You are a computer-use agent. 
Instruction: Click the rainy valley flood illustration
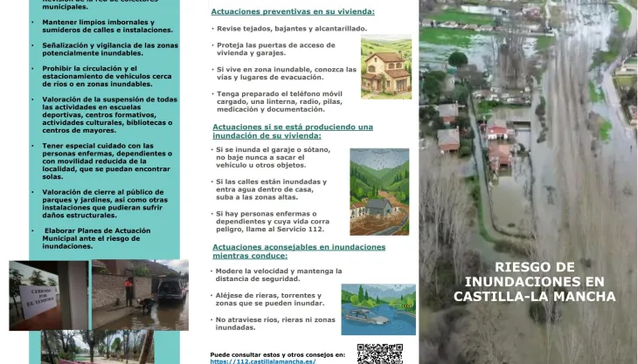[x=379, y=192]
